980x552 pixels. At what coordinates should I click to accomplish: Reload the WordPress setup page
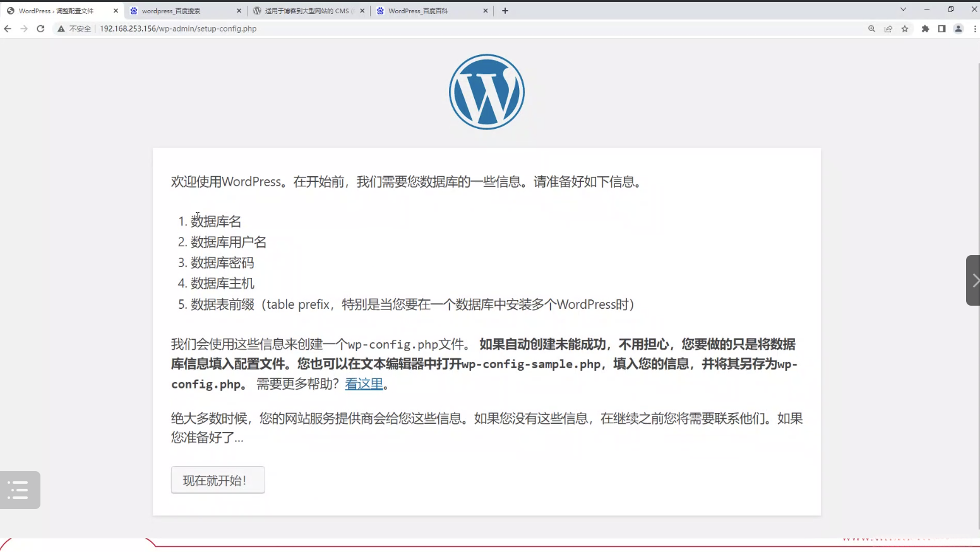click(40, 28)
